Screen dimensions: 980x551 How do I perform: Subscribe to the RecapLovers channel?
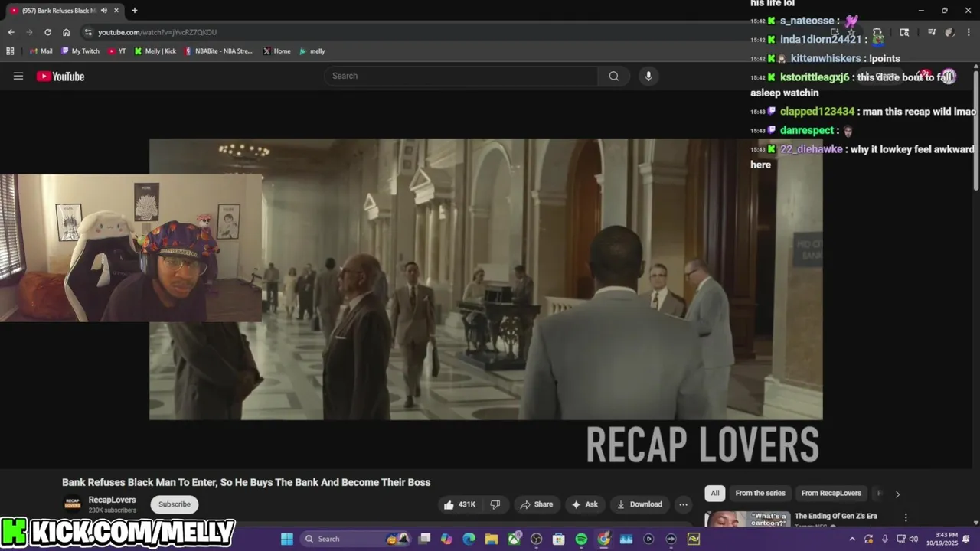point(175,504)
